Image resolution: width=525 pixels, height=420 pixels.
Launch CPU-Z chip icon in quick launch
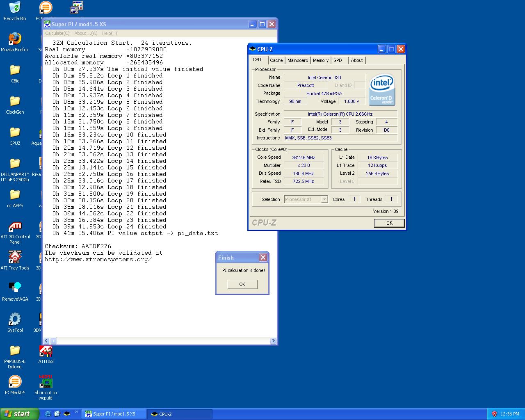click(x=66, y=414)
